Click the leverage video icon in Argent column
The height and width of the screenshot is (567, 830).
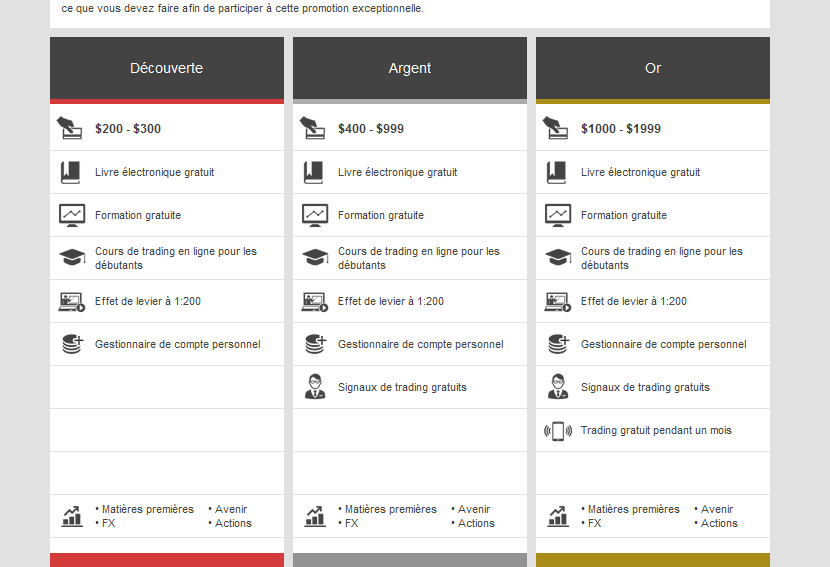(x=314, y=302)
